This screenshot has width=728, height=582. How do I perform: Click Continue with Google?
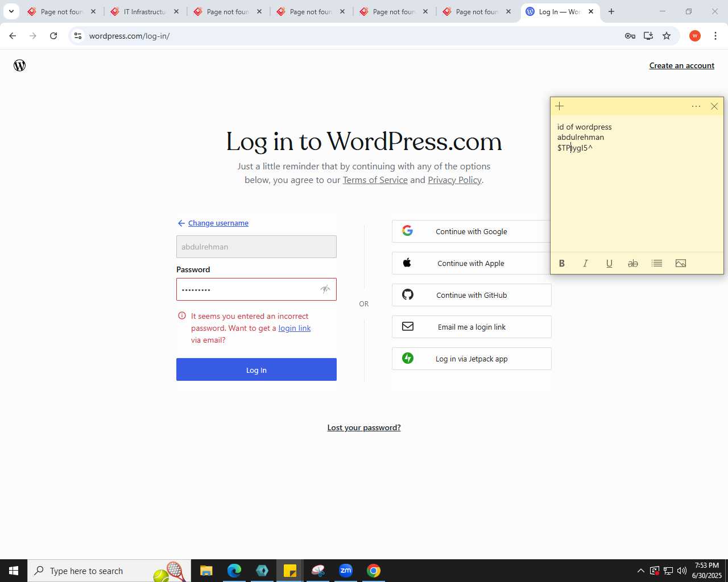(x=471, y=231)
